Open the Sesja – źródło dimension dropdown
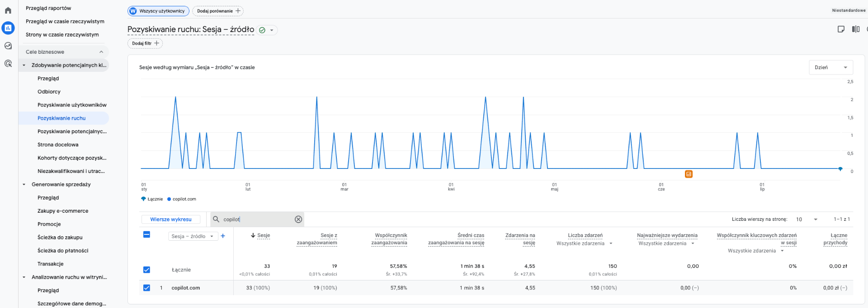868x308 pixels. 193,236
